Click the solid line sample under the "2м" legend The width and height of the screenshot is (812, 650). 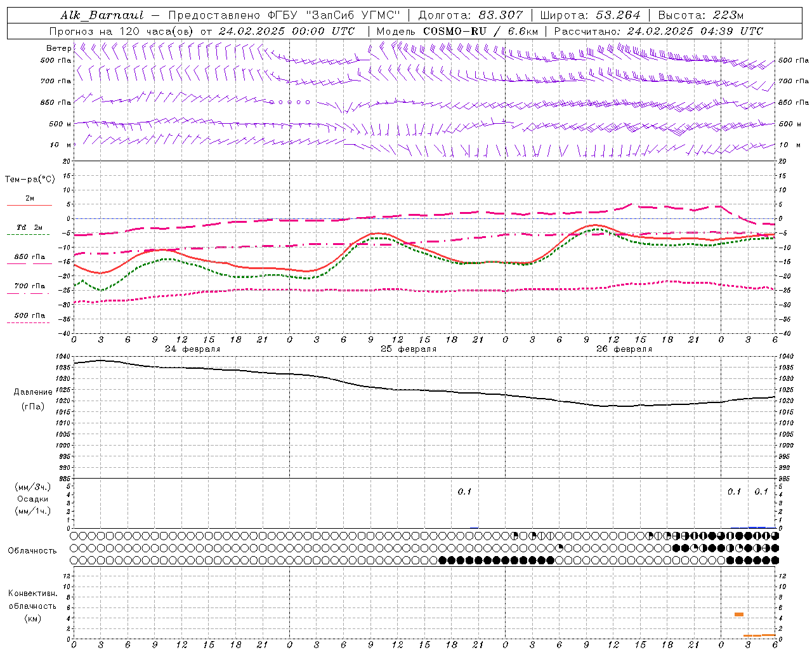(29, 205)
